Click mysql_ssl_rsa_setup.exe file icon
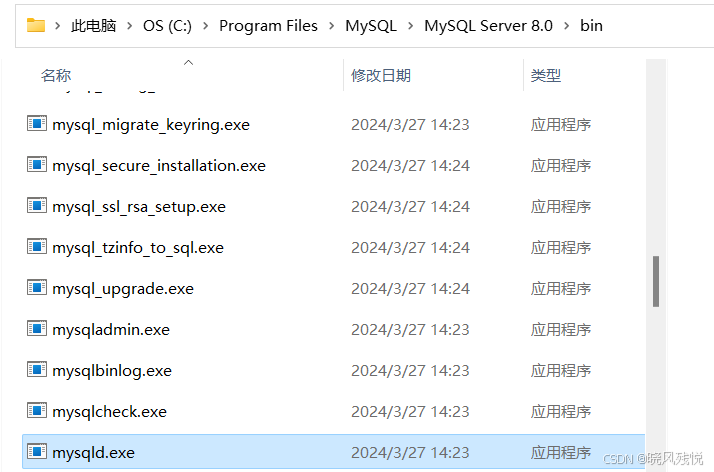714x472 pixels. click(x=37, y=205)
